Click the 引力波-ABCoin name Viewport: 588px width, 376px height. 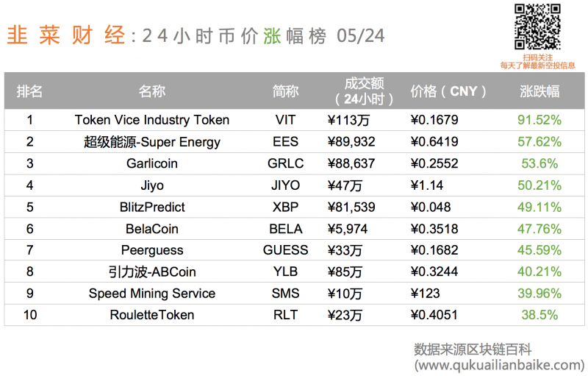click(x=152, y=272)
